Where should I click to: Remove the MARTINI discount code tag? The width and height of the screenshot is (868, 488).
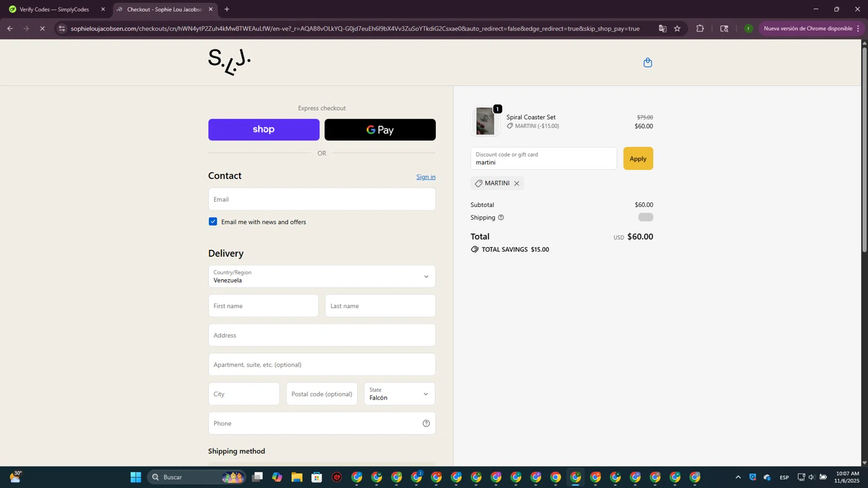(x=517, y=183)
